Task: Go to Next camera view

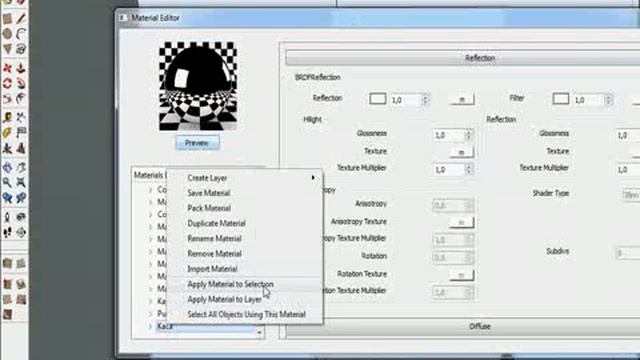Action: pos(21,198)
